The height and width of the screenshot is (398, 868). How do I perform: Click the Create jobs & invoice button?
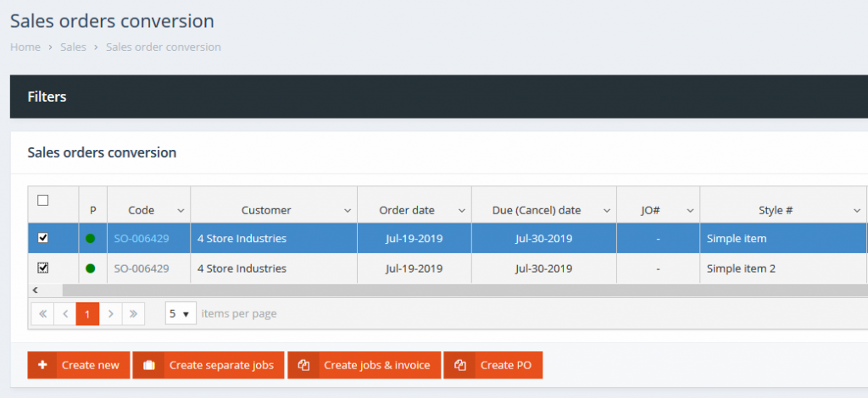point(364,365)
